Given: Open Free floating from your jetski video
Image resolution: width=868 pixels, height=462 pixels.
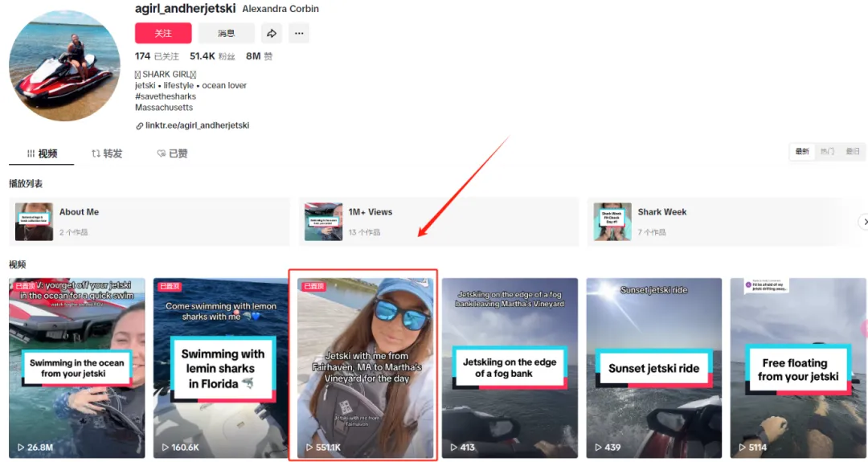Looking at the screenshot, I should click(798, 368).
